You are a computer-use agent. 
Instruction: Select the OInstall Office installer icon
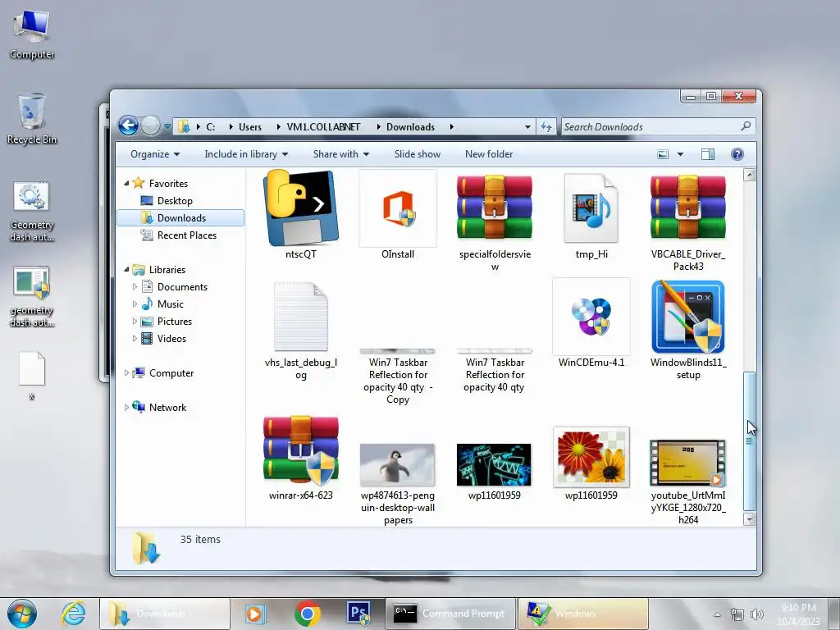coord(398,208)
